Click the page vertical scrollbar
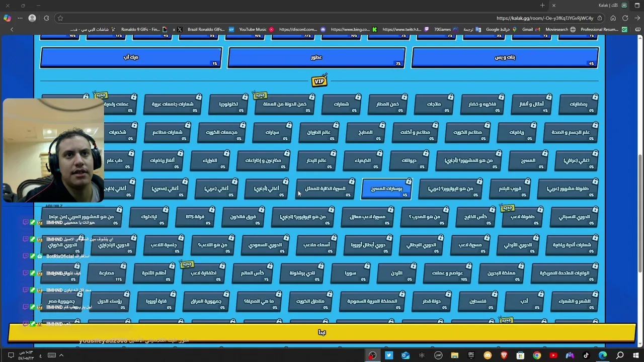Screen dimensions: 644x362 640,214
